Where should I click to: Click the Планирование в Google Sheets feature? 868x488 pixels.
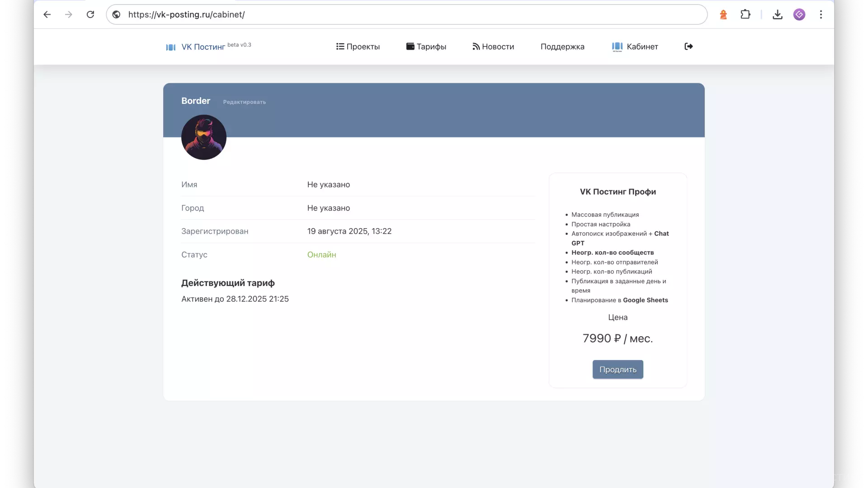pyautogui.click(x=620, y=300)
